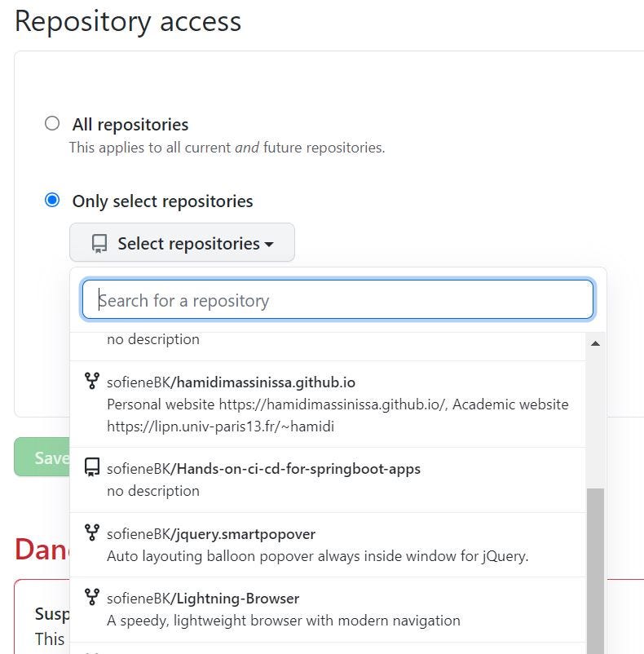Click the dropdown caret on Select repositories
Viewport: 644px width, 654px height.
269,244
